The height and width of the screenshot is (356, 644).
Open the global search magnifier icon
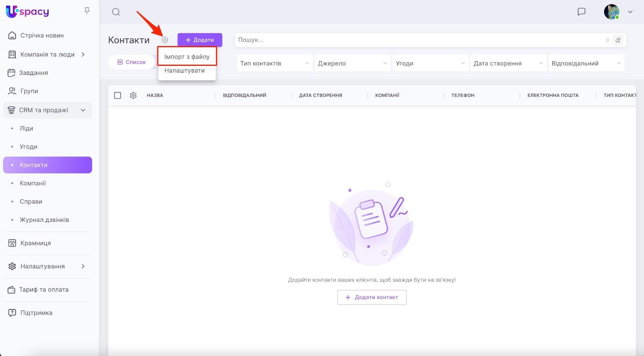pos(116,12)
